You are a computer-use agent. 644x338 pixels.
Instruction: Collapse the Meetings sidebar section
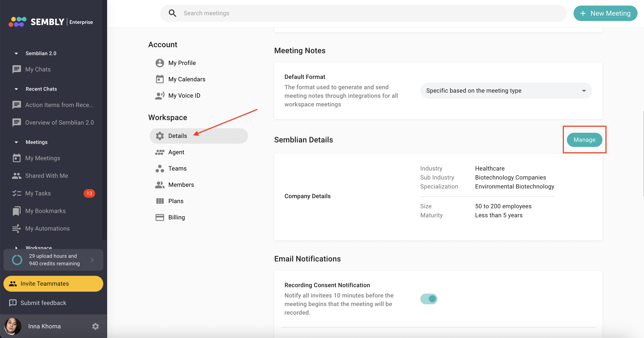coord(16,142)
